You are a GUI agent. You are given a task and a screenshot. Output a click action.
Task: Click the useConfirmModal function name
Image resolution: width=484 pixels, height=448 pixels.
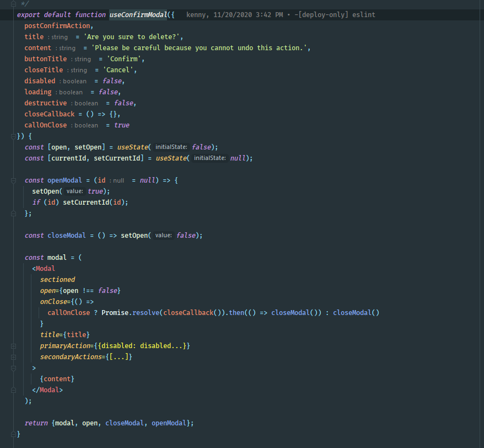pos(138,15)
